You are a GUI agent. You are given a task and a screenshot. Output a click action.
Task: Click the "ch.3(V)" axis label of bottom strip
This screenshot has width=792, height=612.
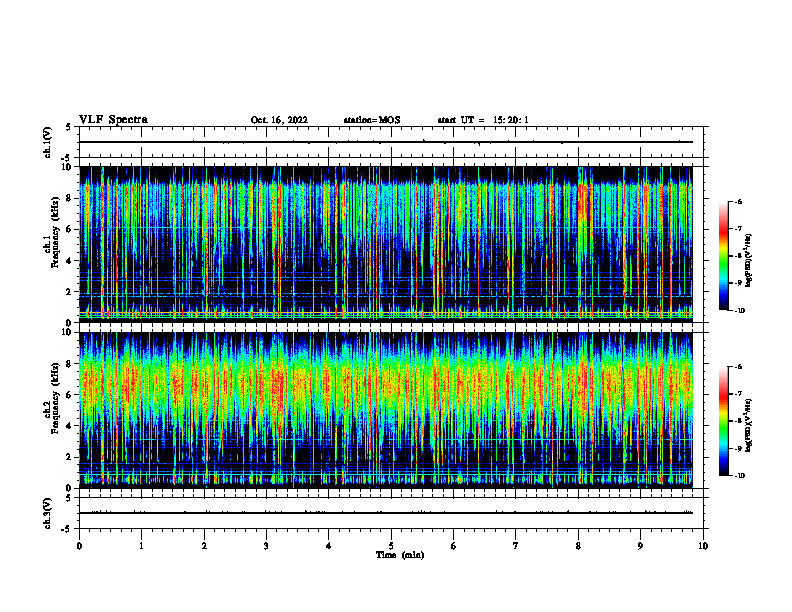click(x=48, y=514)
